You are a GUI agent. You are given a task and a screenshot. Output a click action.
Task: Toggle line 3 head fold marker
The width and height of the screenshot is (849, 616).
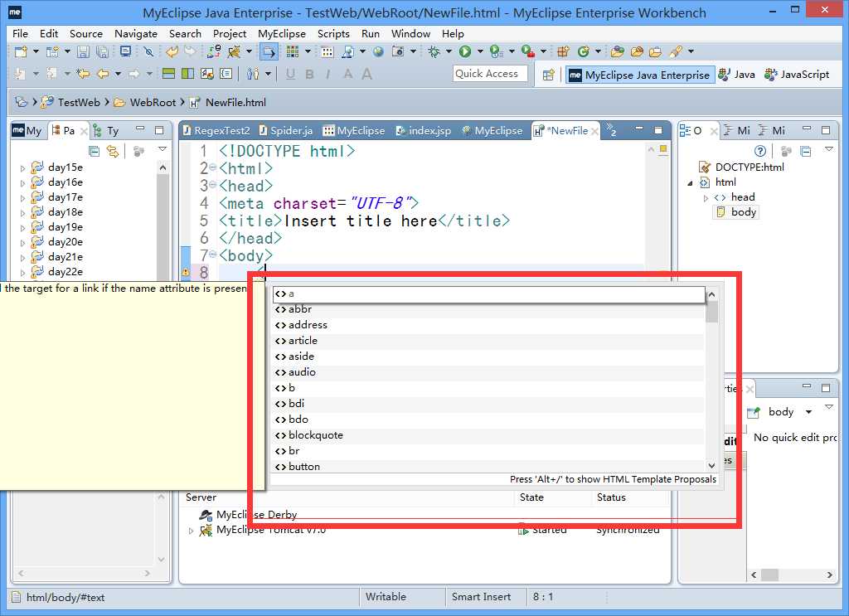213,185
